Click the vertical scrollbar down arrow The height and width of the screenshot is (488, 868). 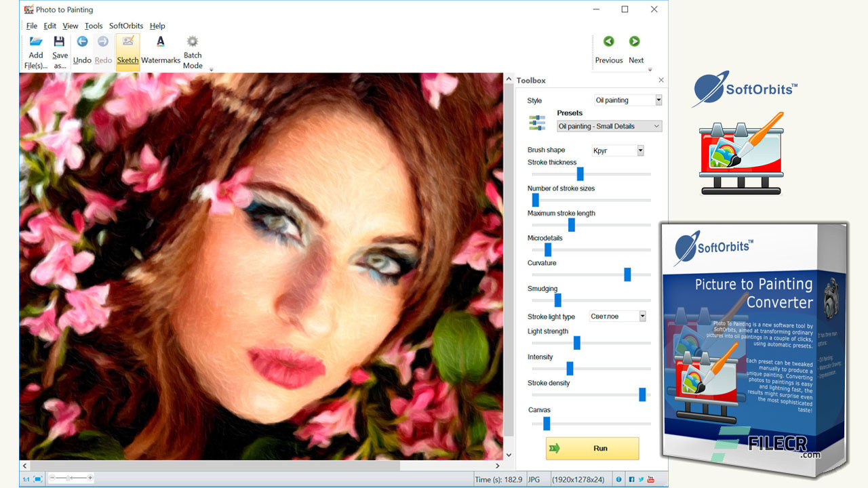coord(509,455)
